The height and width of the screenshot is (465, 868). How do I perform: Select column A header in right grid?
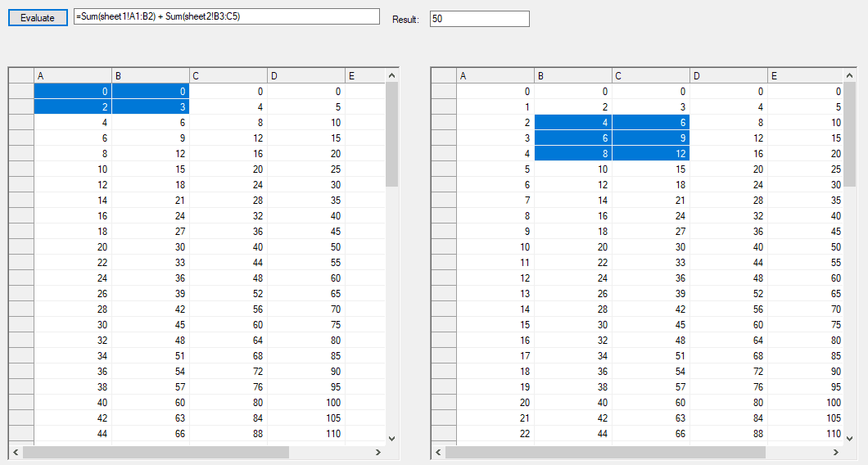tap(495, 76)
